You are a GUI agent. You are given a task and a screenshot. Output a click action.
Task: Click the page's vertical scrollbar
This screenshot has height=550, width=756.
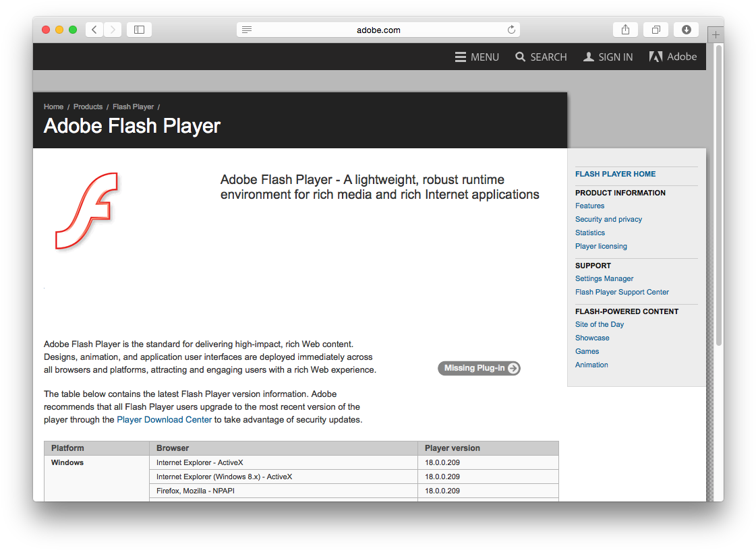click(719, 195)
